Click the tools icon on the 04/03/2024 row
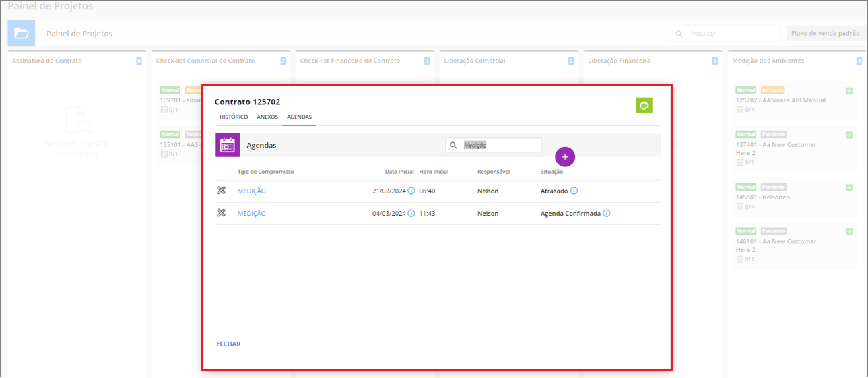The width and height of the screenshot is (868, 378). coord(221,213)
